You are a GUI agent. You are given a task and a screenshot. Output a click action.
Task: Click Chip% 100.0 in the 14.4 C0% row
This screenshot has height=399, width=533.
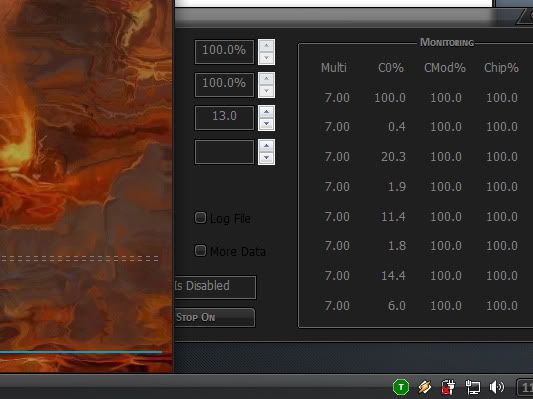tap(502, 275)
